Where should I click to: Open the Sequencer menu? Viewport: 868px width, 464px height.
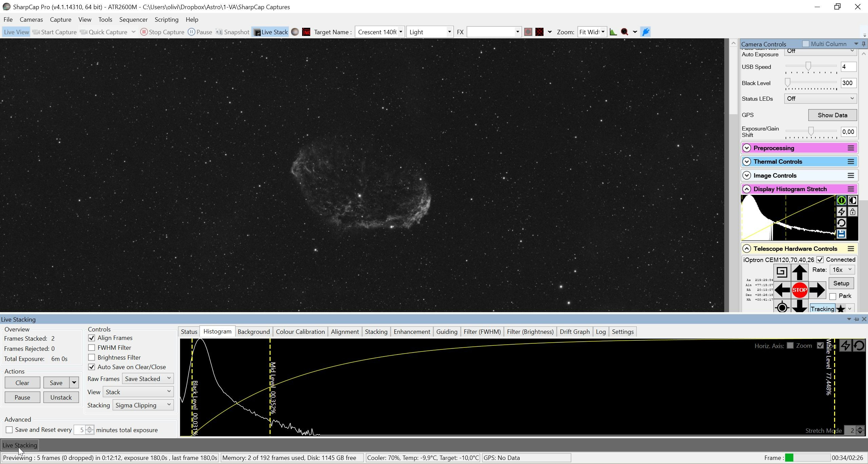coord(133,19)
